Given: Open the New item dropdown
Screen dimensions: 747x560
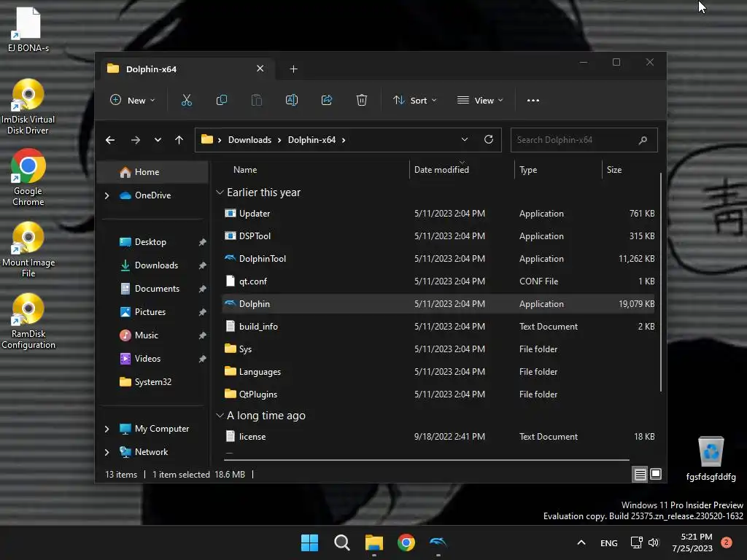Looking at the screenshot, I should (133, 100).
